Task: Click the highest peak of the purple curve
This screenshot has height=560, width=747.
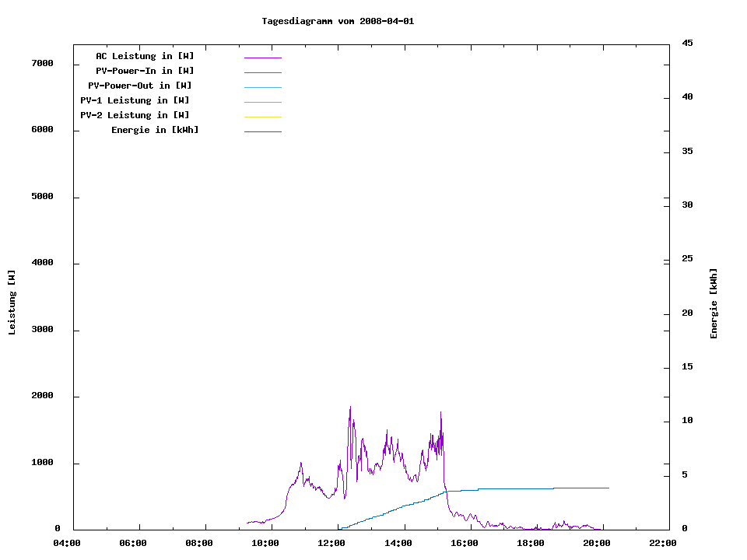Action: click(x=350, y=407)
